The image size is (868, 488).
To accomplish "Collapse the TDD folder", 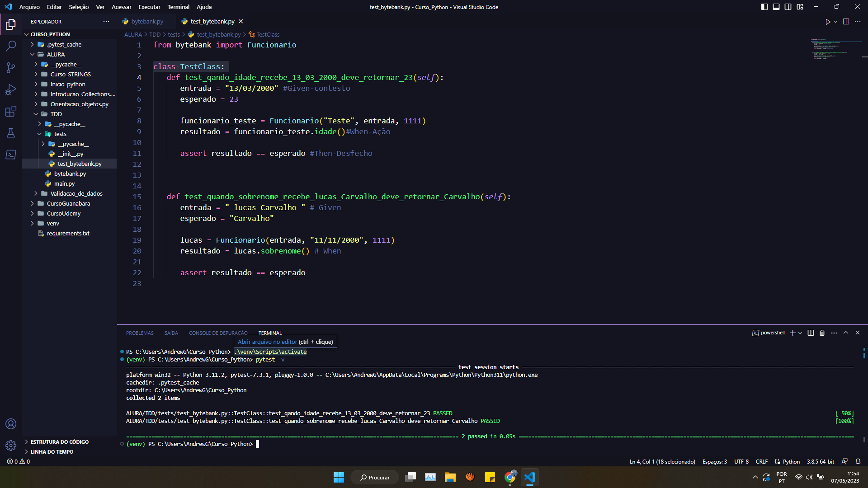I will tap(36, 114).
